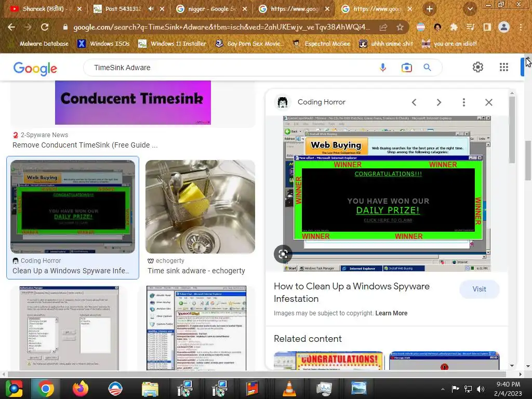The image size is (532, 399).
Task: Open Chrome profile avatar
Action: (504, 27)
